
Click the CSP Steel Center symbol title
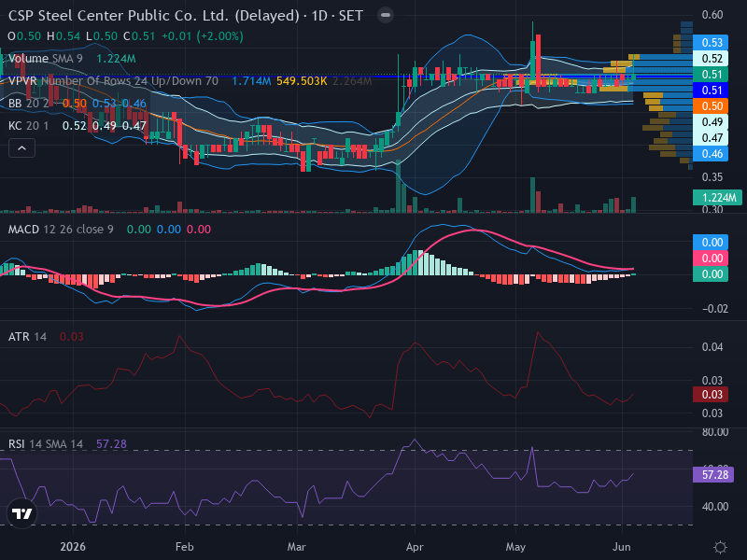153,16
